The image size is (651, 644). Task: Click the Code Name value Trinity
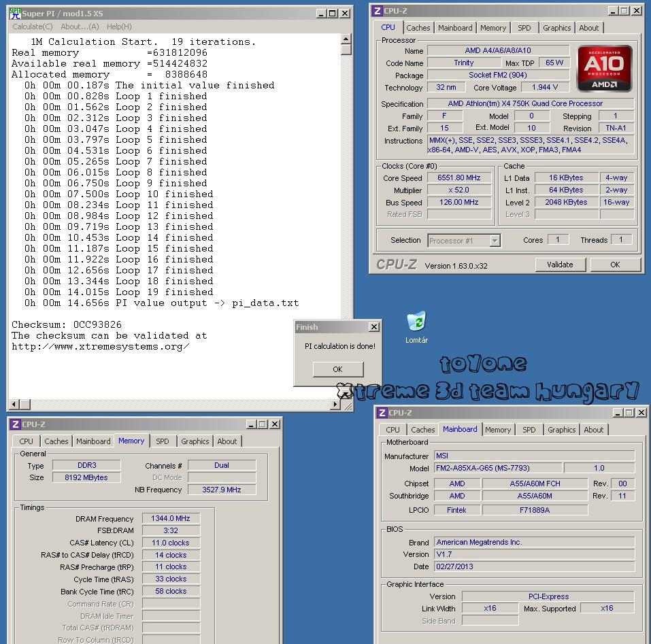tap(464, 63)
